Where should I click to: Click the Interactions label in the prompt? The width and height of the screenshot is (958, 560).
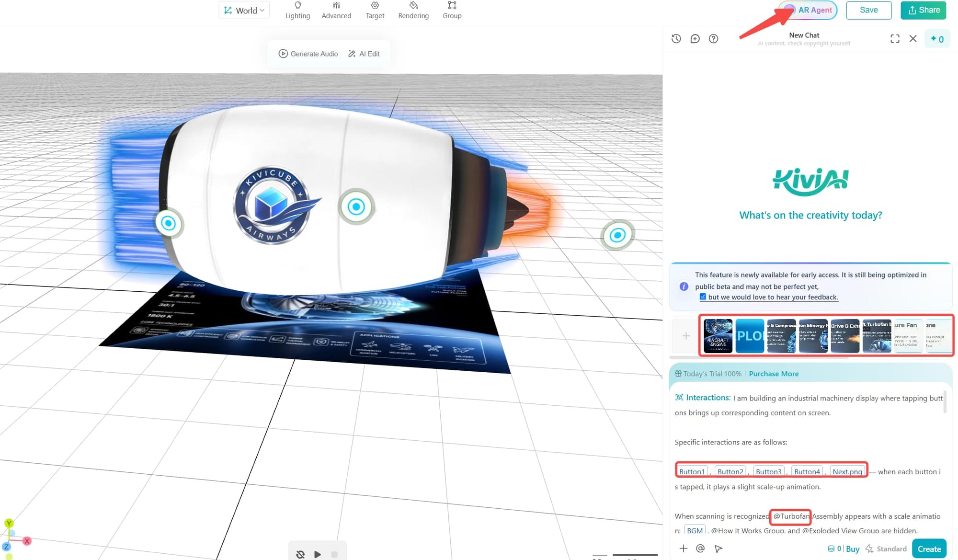point(703,398)
